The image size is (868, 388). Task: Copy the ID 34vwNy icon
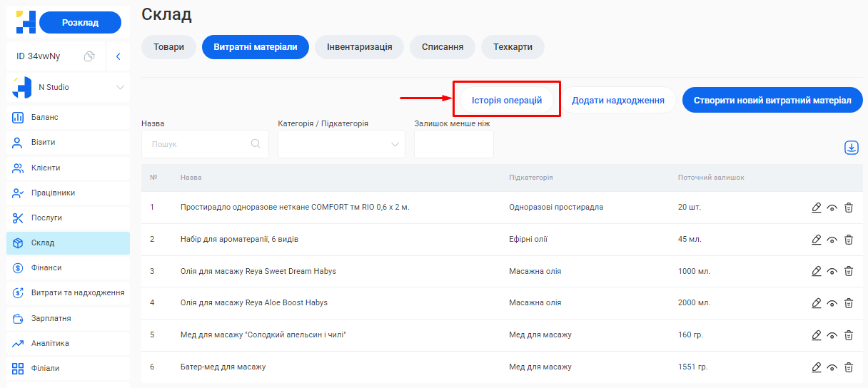pos(89,56)
